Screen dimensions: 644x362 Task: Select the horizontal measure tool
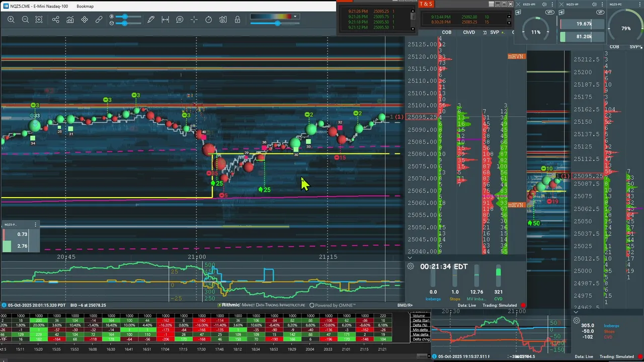pyautogui.click(x=165, y=20)
